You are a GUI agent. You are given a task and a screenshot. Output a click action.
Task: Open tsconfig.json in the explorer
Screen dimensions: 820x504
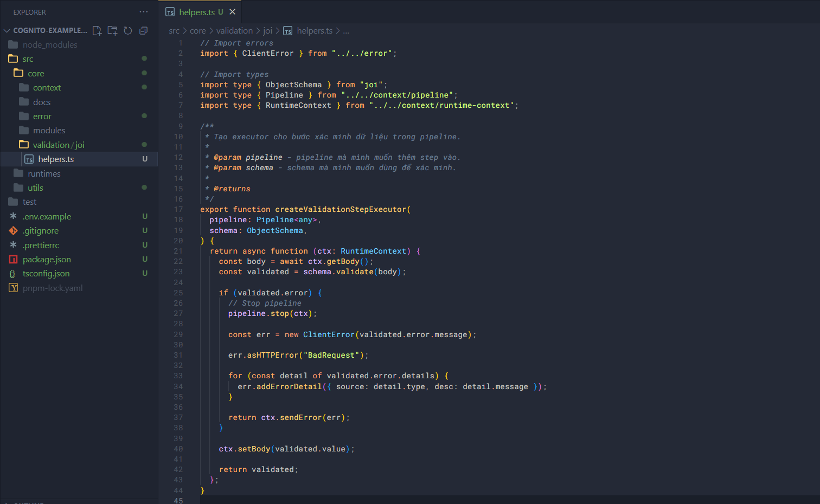[x=46, y=274]
